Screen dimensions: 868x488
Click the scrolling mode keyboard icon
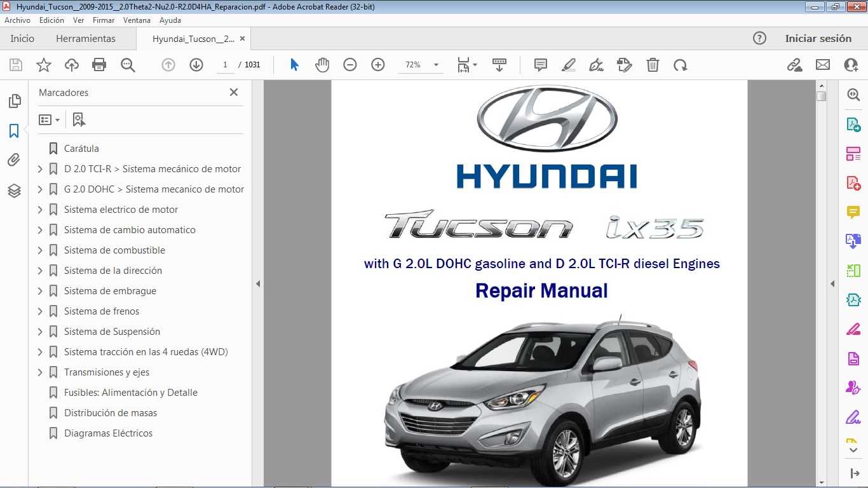[x=499, y=65]
